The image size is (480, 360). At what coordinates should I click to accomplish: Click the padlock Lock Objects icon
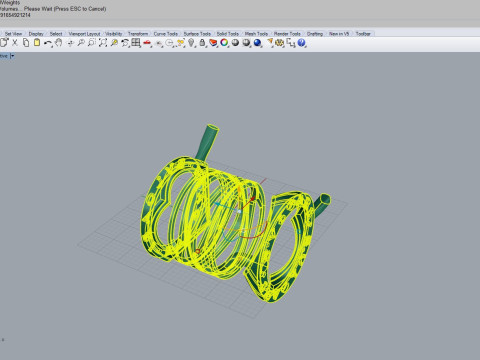pyautogui.click(x=202, y=43)
